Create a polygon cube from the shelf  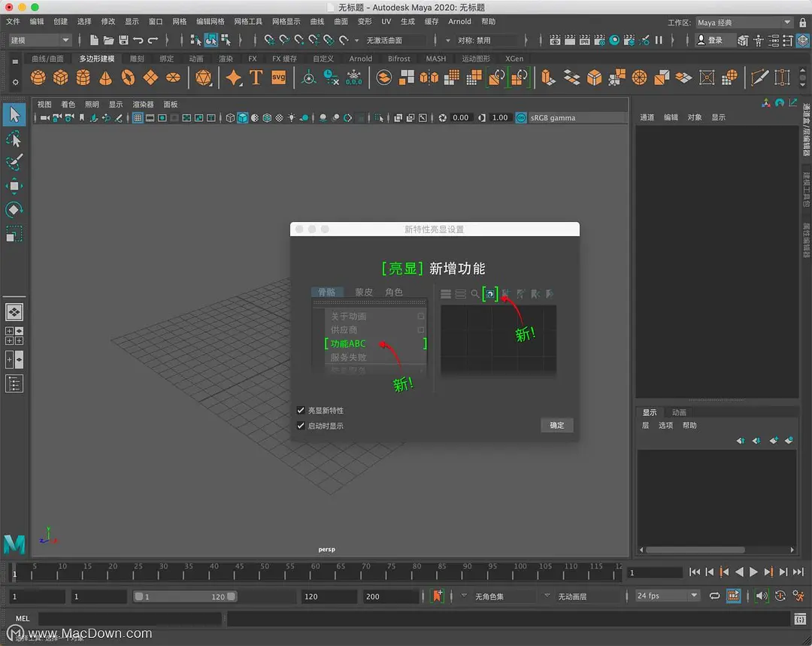tap(61, 77)
